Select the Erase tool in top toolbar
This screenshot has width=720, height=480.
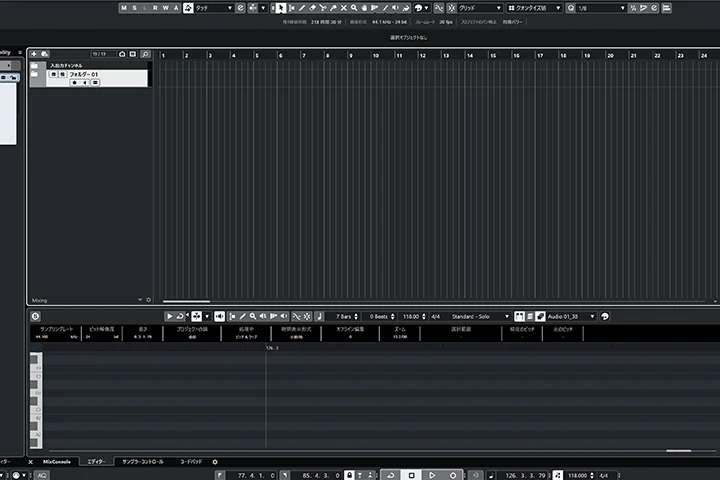(313, 8)
